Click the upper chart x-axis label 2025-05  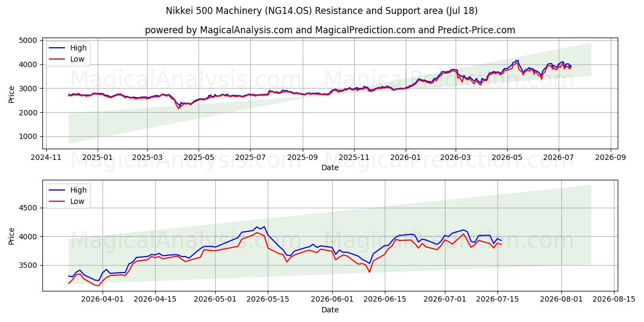[x=199, y=157]
